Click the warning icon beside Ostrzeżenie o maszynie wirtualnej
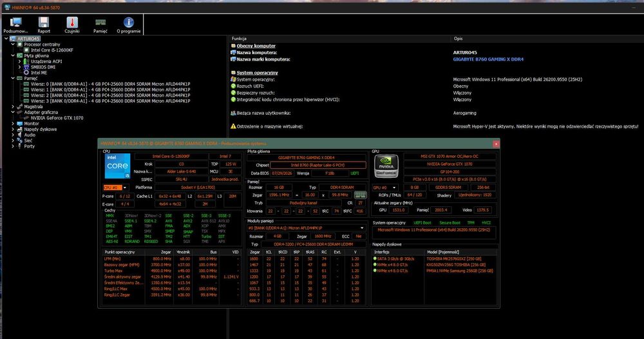This screenshot has width=644, height=339. pyautogui.click(x=233, y=126)
